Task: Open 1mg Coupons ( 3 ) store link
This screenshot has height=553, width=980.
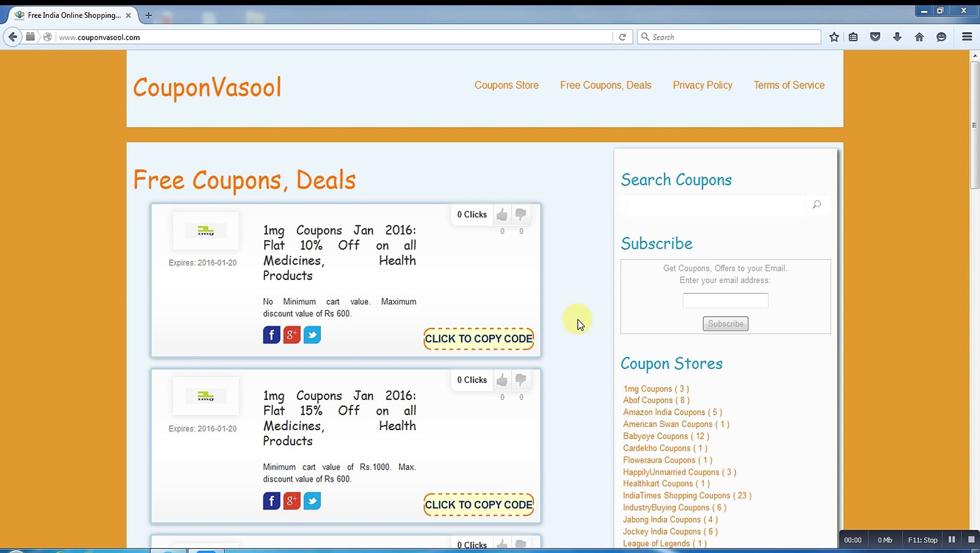Action: click(656, 389)
